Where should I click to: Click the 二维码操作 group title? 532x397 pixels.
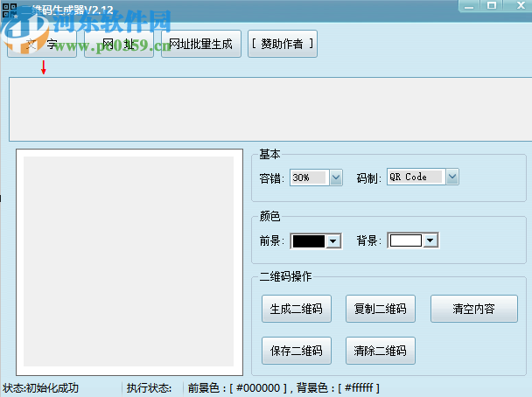pos(285,276)
